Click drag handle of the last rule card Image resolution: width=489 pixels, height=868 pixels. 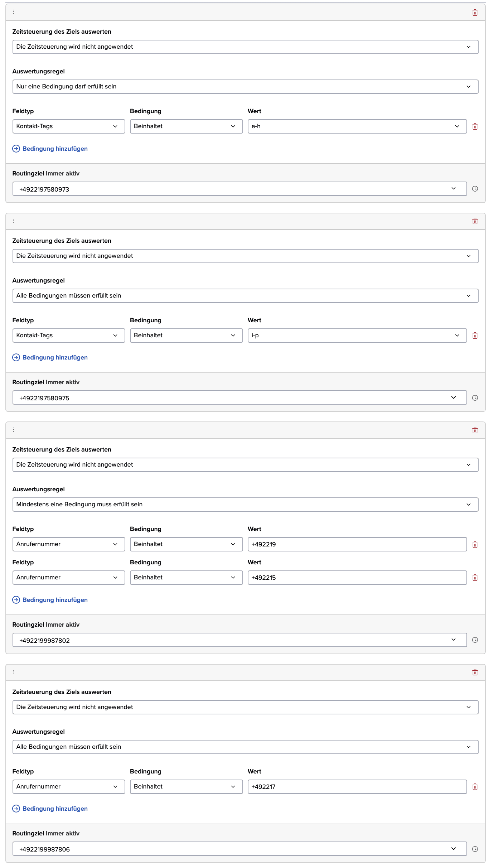point(14,672)
